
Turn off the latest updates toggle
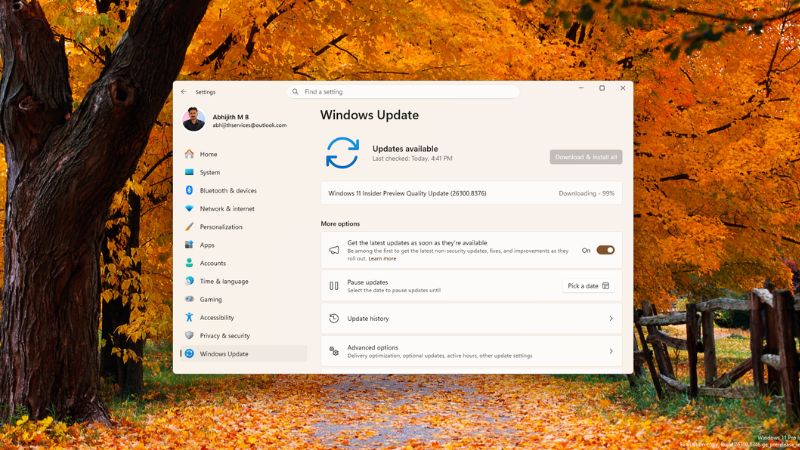click(x=606, y=250)
